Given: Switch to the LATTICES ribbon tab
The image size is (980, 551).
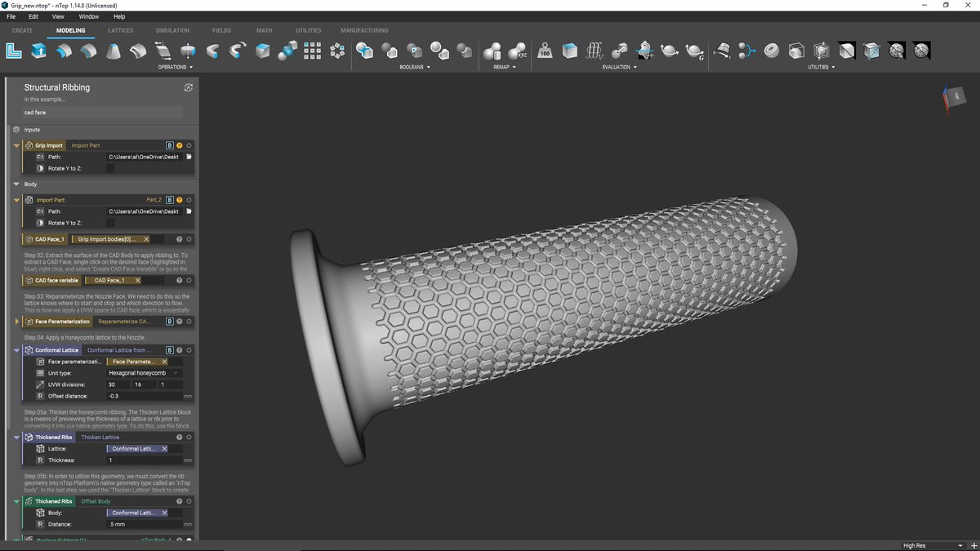Looking at the screenshot, I should pos(120,30).
